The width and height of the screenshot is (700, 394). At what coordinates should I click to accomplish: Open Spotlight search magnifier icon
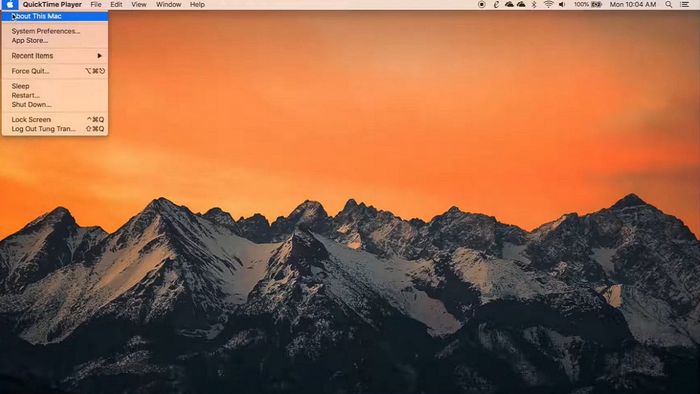[668, 4]
